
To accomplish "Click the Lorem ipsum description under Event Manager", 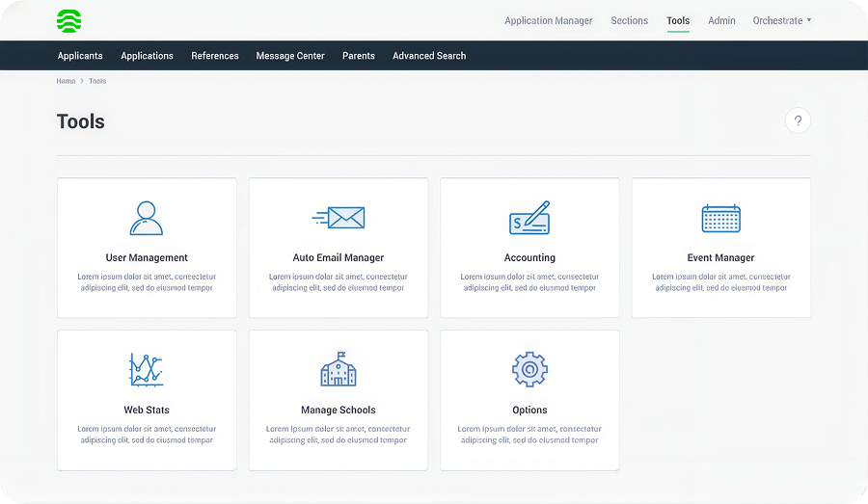I will 720,282.
